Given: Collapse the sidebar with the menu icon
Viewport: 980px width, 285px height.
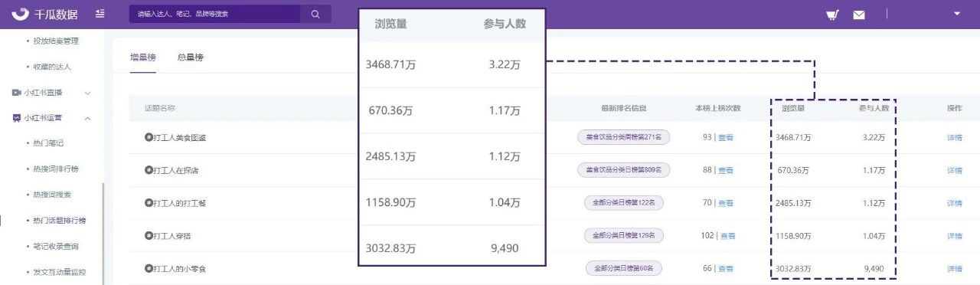Looking at the screenshot, I should click(x=100, y=14).
